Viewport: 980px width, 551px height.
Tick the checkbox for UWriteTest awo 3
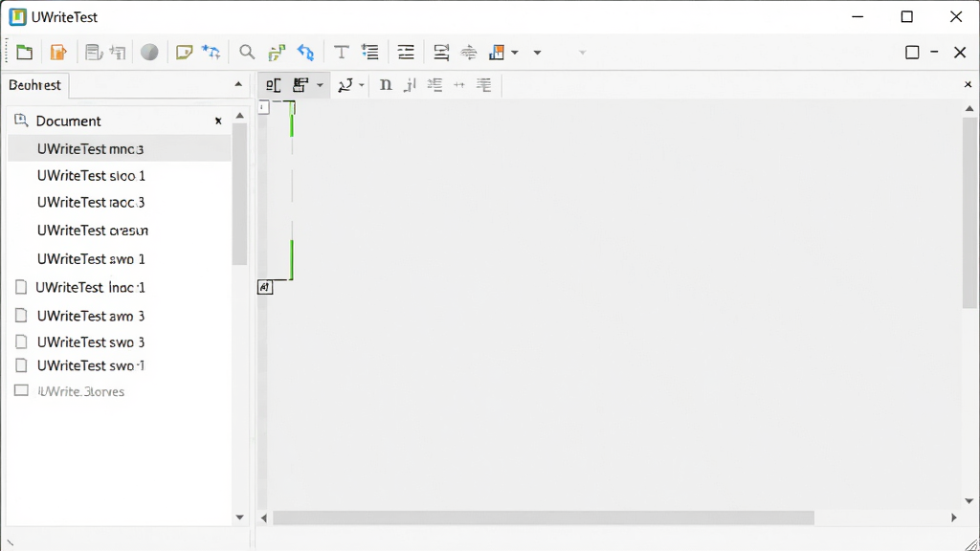point(21,316)
